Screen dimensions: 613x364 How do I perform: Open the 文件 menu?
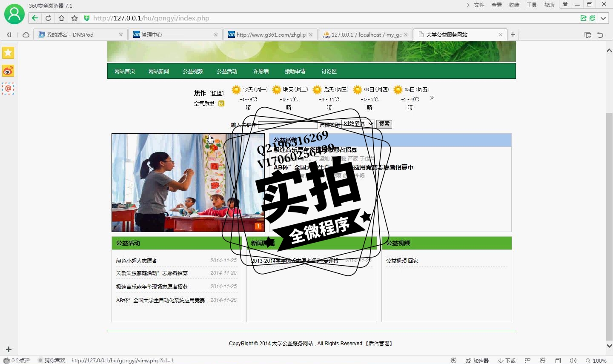pyautogui.click(x=479, y=5)
